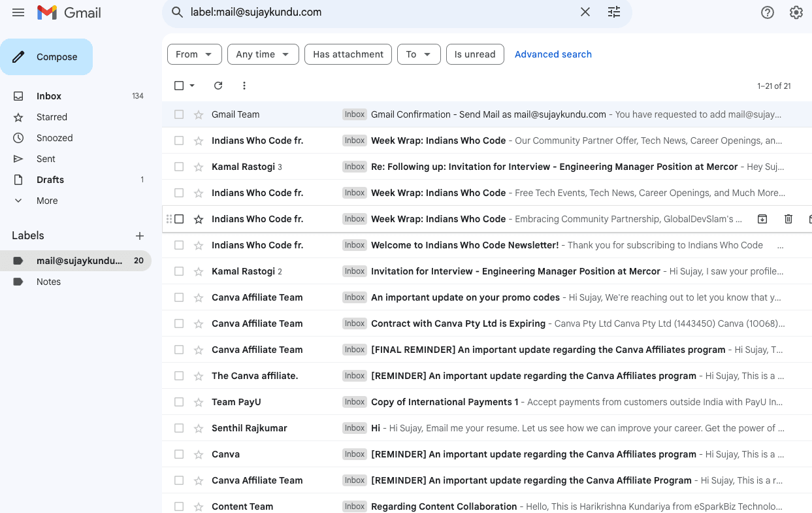Refresh the email list
Viewport: 812px width, 513px height.
coord(218,86)
